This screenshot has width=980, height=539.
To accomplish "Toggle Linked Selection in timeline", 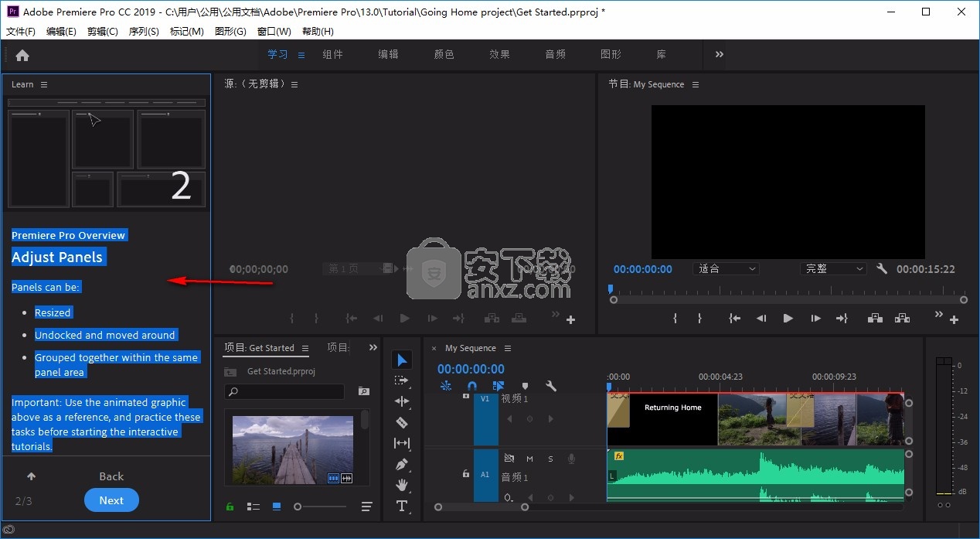I will click(x=499, y=386).
